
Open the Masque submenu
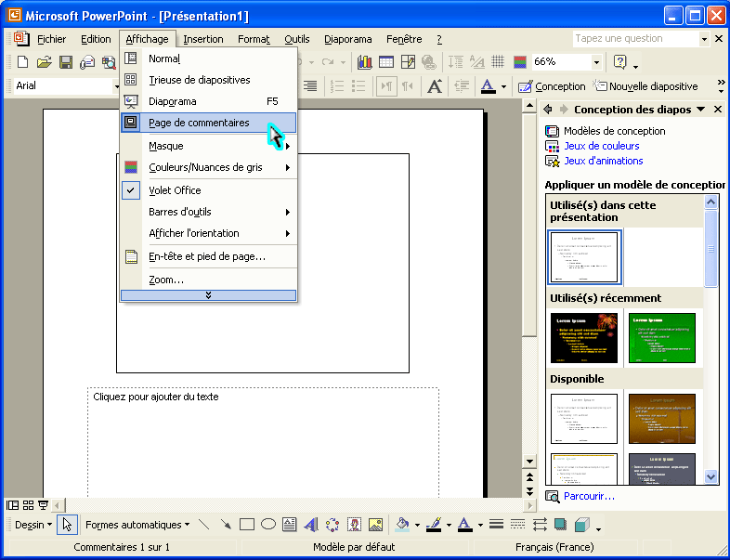tap(209, 146)
